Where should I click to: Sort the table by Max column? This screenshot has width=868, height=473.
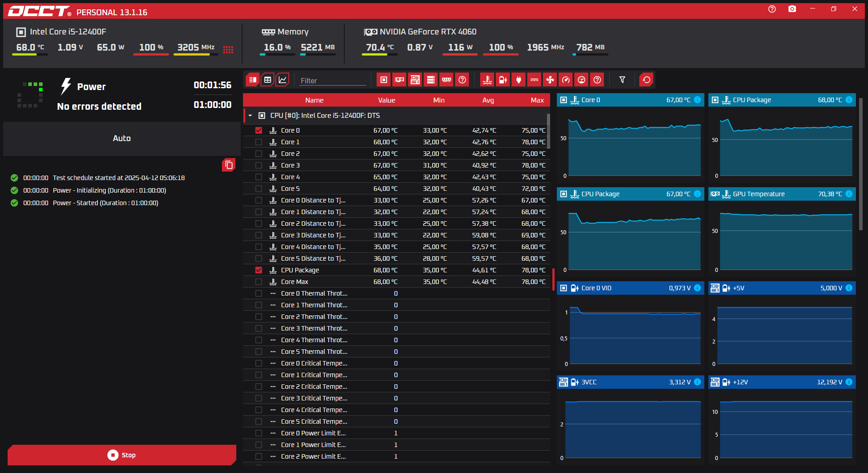(537, 100)
